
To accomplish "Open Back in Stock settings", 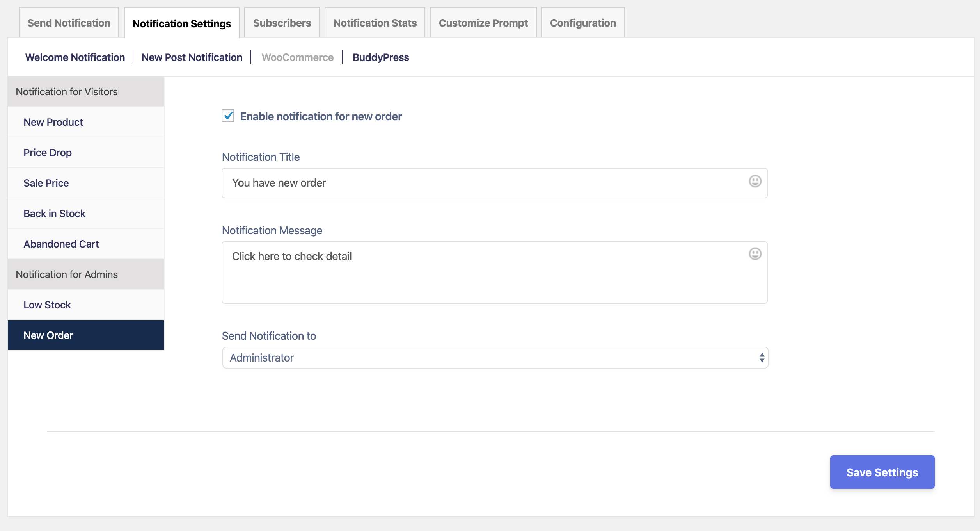I will [x=54, y=214].
